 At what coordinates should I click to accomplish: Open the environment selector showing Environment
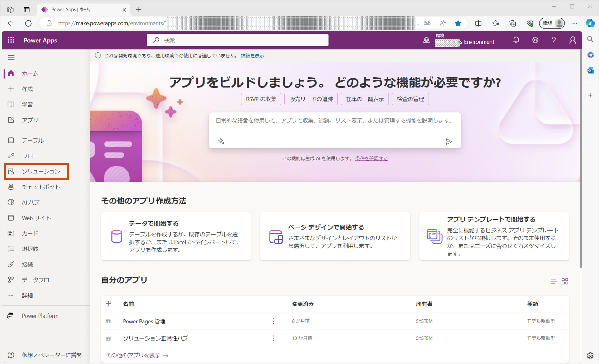(465, 40)
